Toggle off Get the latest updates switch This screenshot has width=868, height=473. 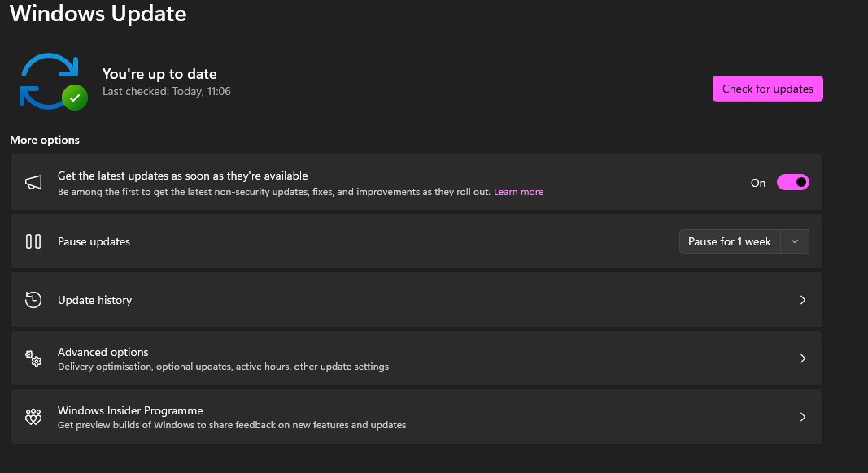pyautogui.click(x=792, y=182)
